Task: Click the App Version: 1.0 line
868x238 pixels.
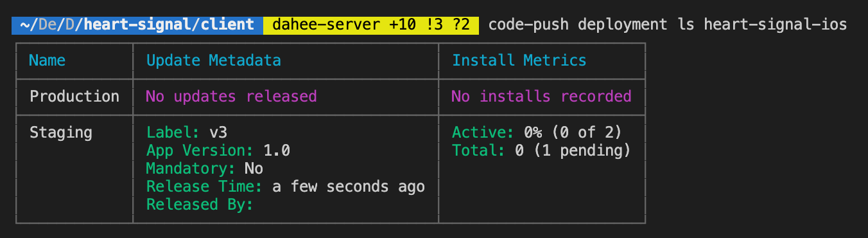Action: pos(218,151)
